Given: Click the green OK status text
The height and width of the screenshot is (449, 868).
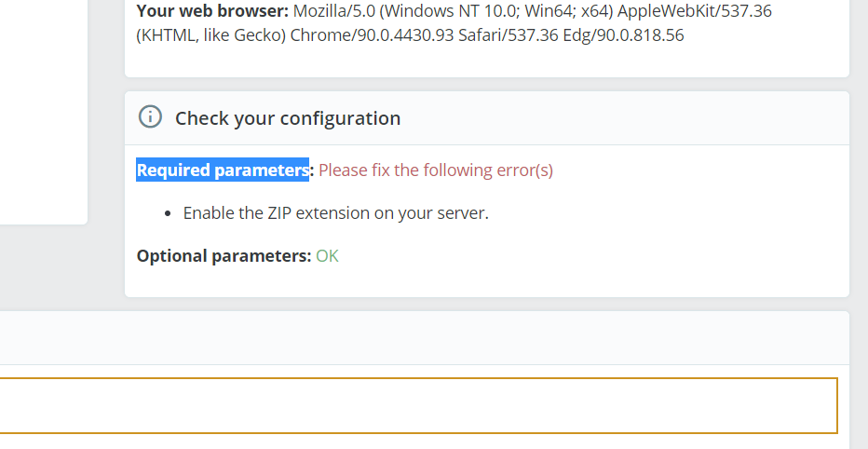Looking at the screenshot, I should (x=327, y=255).
